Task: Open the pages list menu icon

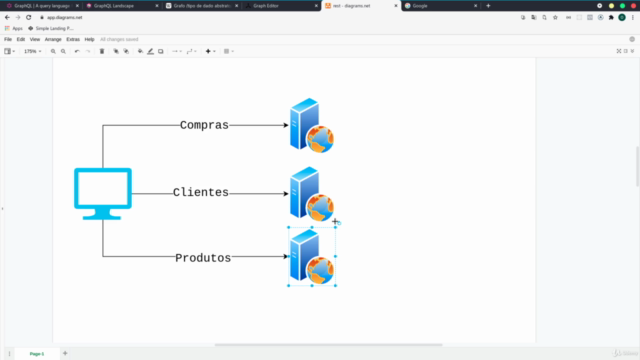Action: (x=9, y=354)
